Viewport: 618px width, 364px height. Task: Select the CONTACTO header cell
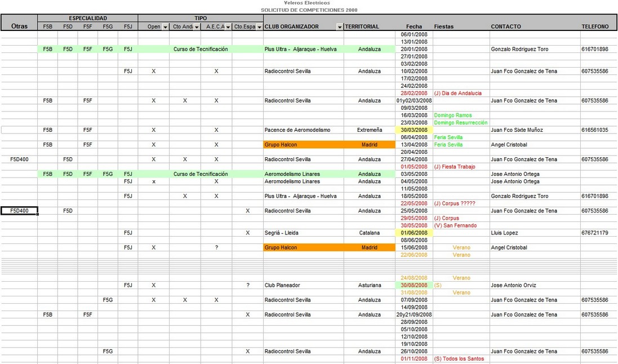[506, 26]
